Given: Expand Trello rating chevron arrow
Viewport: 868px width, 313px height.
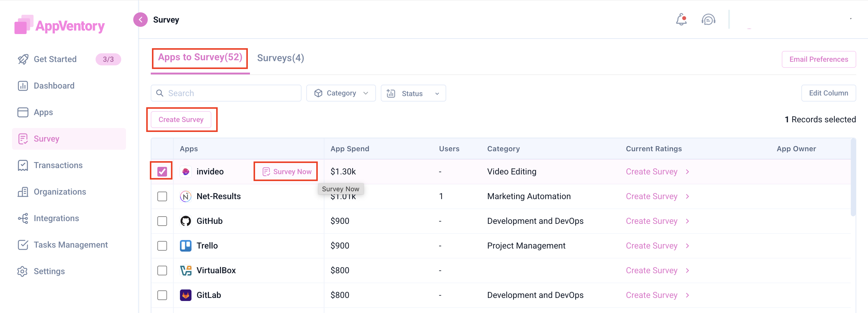Looking at the screenshot, I should (x=687, y=246).
